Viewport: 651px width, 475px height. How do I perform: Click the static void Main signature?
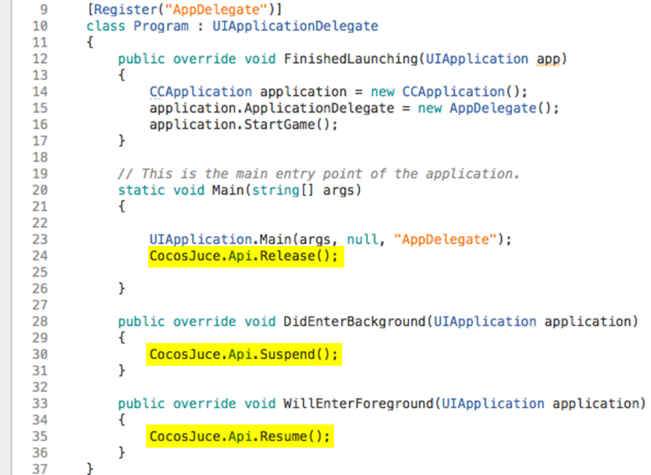(240, 190)
